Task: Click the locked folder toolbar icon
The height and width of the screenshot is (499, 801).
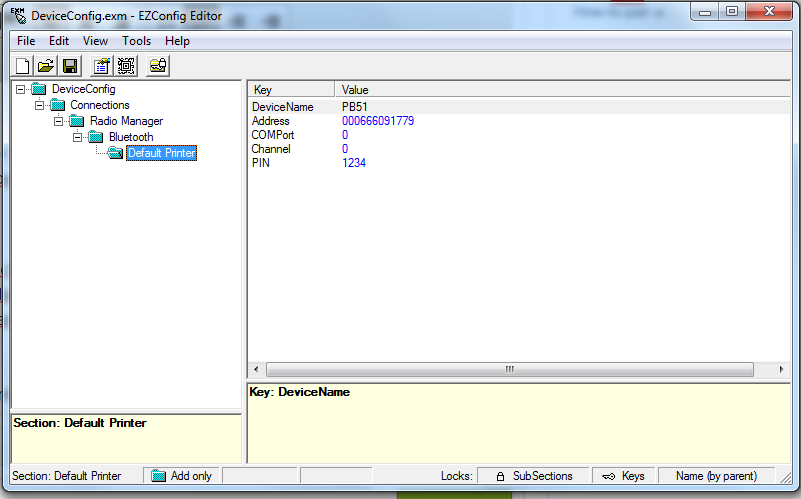Action: [158, 66]
